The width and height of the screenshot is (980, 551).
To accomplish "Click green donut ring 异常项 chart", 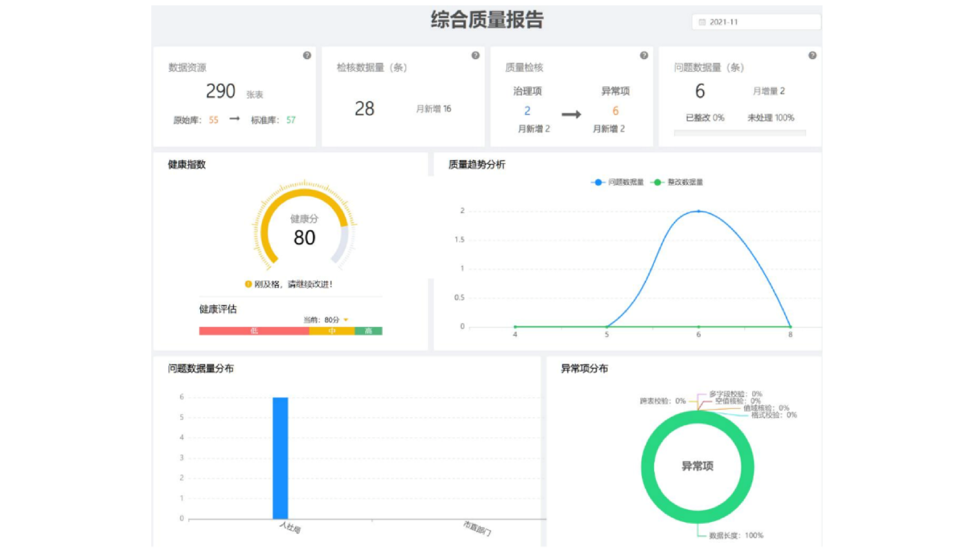I will click(648, 467).
